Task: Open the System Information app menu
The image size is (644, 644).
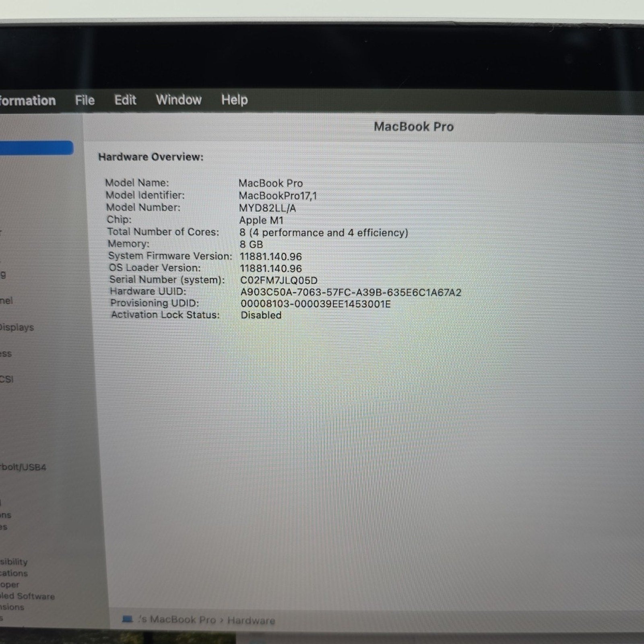Action: (27, 101)
